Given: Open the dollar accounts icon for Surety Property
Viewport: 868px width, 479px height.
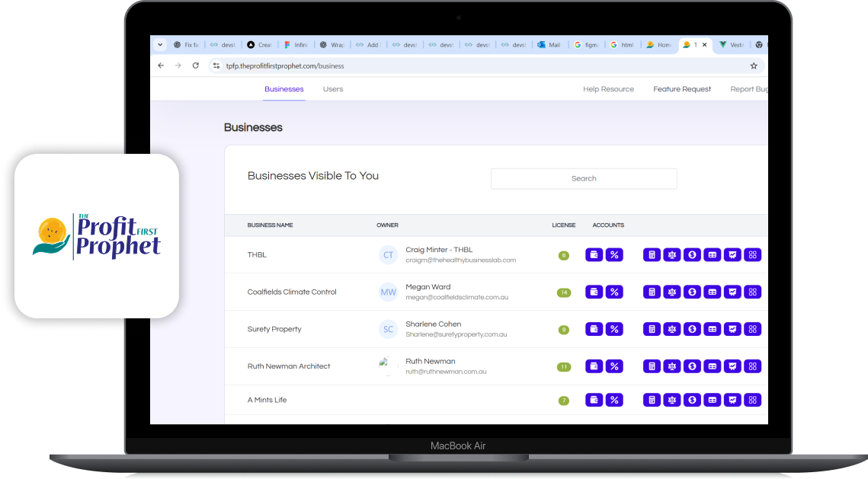Looking at the screenshot, I should (692, 329).
